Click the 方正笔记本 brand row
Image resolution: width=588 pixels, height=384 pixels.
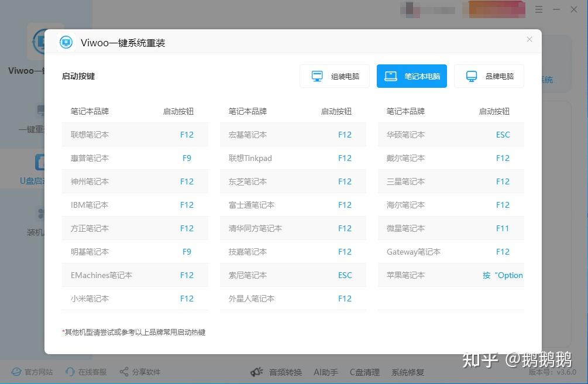point(135,228)
